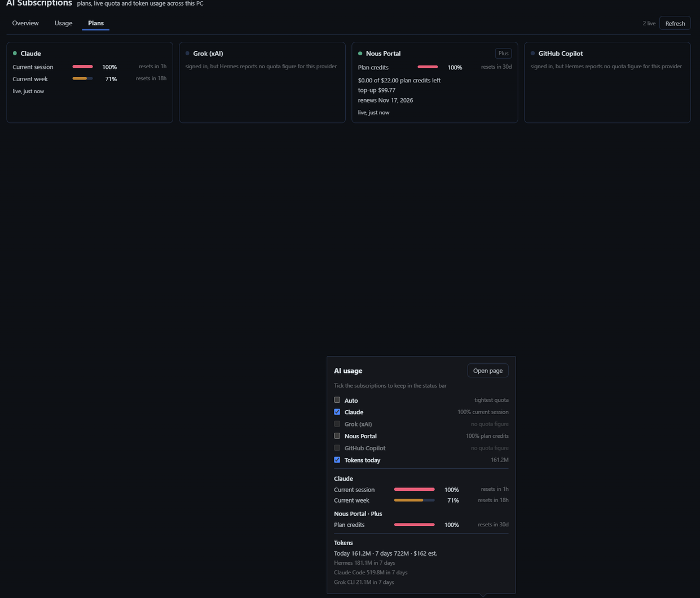Click the status dot on GitHub Copilot card
This screenshot has width=700, height=598.
532,53
